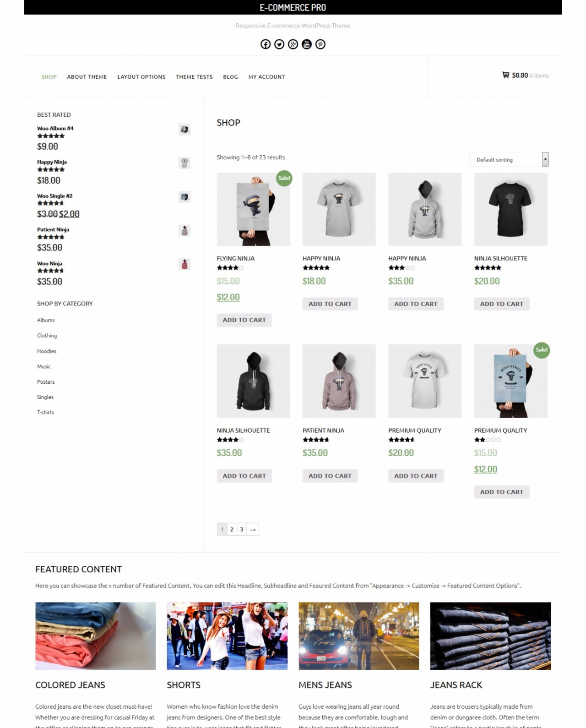The image size is (586, 728).
Task: Go to the next results page arrow
Action: 253,529
